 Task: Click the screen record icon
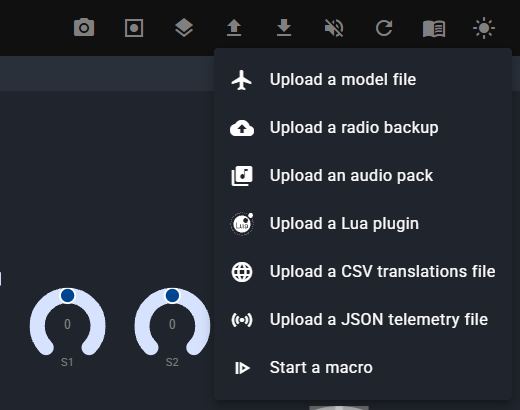pos(134,28)
